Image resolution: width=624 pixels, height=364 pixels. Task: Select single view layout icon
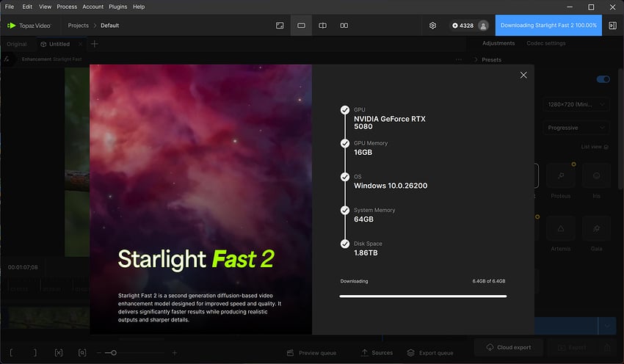(301, 26)
